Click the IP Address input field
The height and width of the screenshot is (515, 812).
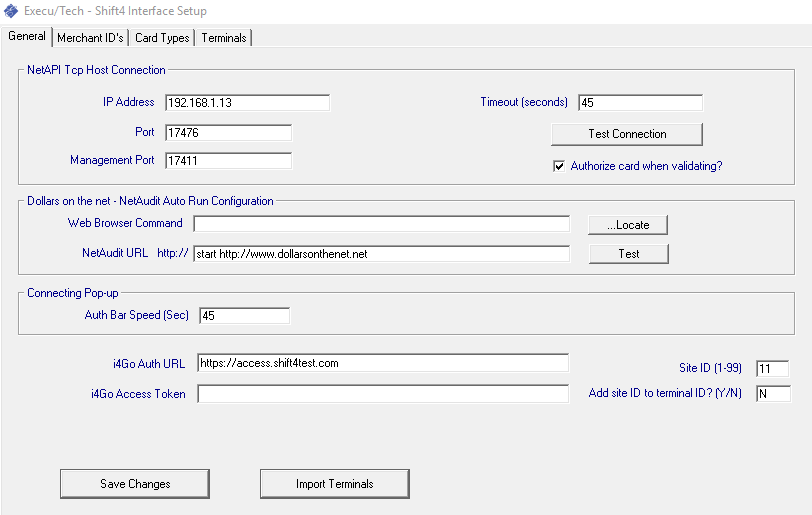pyautogui.click(x=248, y=103)
